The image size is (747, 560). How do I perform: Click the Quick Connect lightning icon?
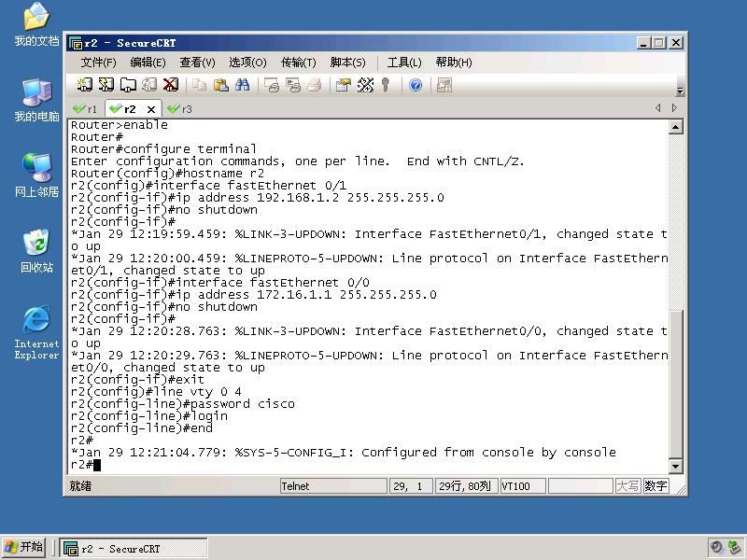106,85
